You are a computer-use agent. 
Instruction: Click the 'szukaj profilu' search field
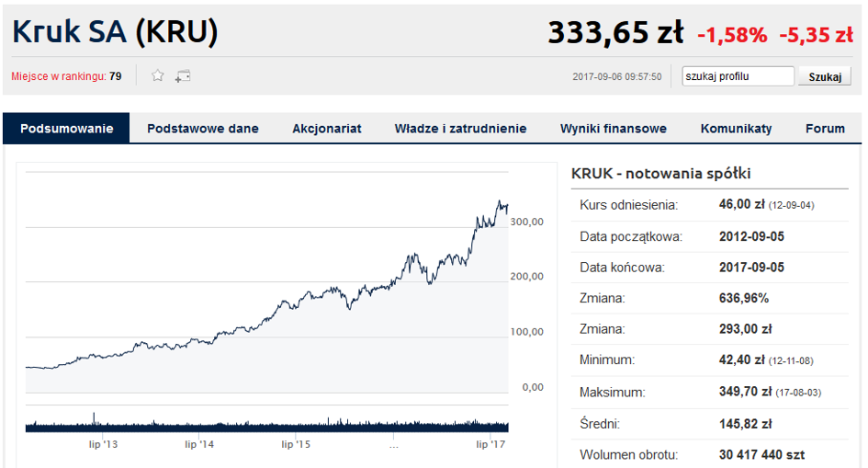click(x=738, y=76)
